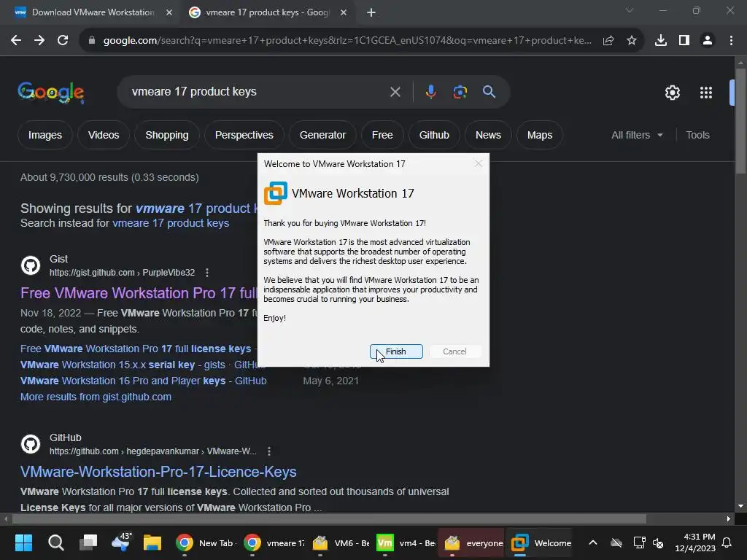Go back with Chrome back arrow
The width and height of the screenshot is (747, 560).
coord(16,41)
